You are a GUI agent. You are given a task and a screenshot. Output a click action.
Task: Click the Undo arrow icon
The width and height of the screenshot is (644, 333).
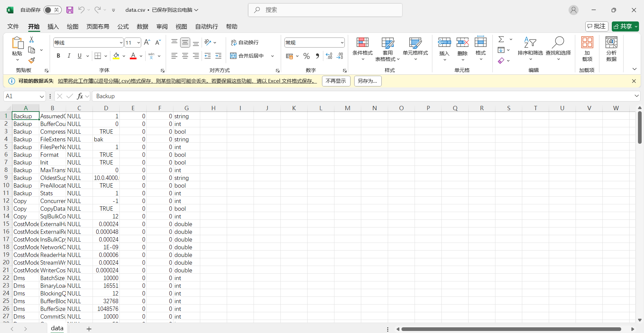(81, 10)
